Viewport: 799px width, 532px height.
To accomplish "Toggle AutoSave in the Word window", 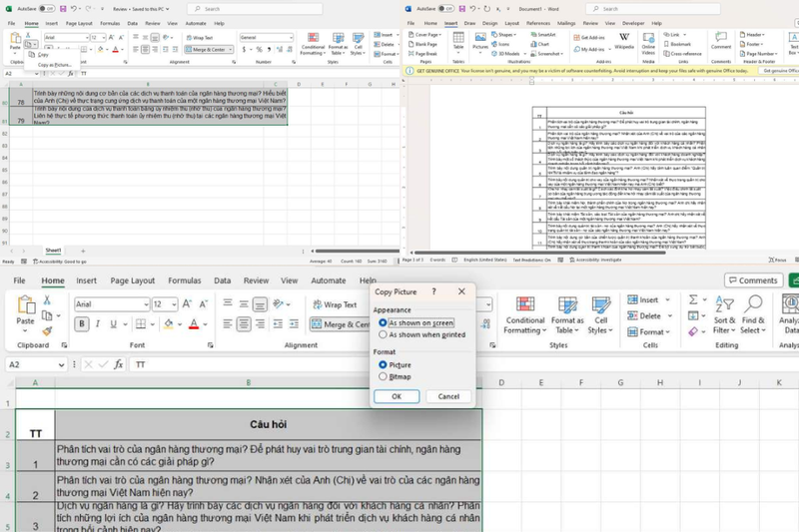I will 445,9.
